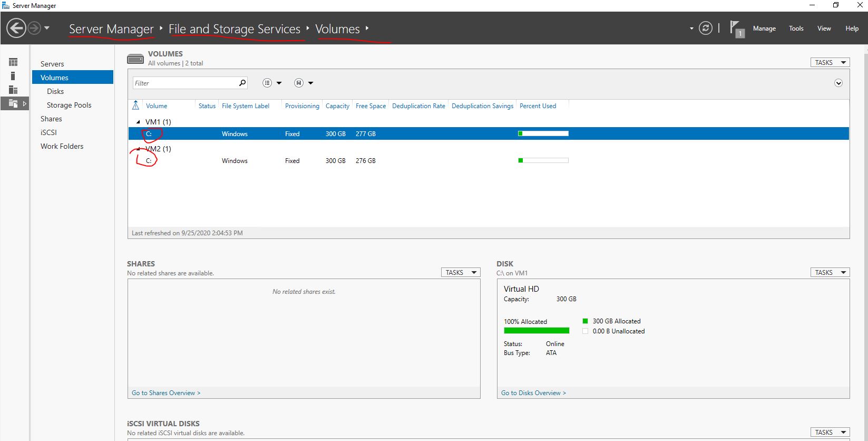Click the Volumes drive icon heading
The image size is (868, 441).
coord(135,59)
